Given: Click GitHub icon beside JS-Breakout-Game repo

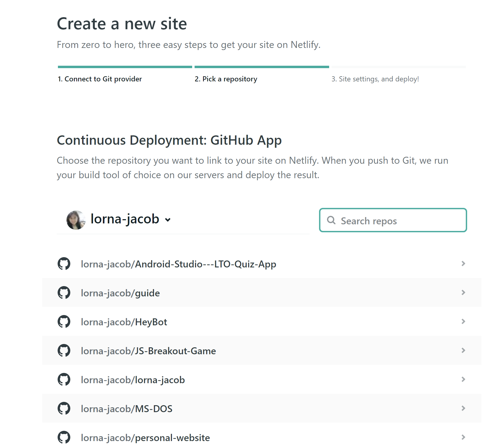Looking at the screenshot, I should [x=64, y=351].
